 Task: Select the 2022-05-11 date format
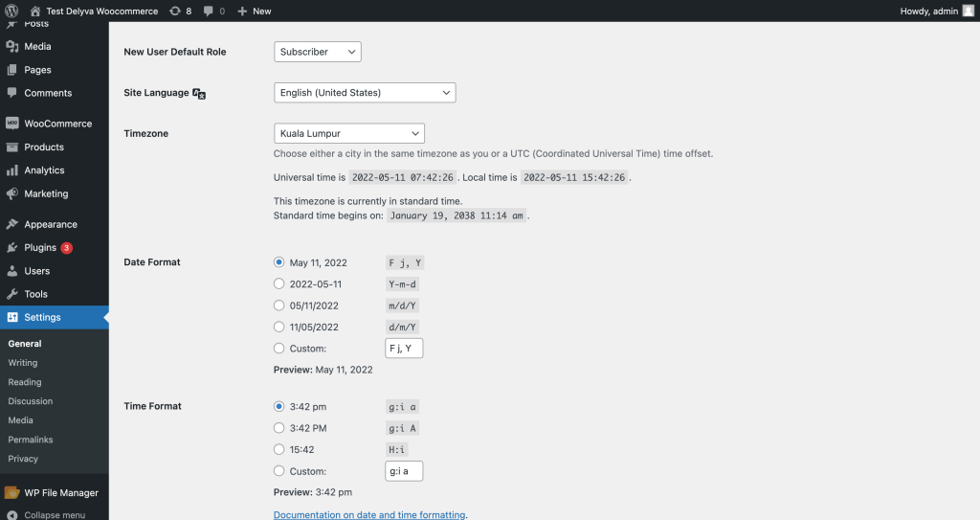(278, 283)
